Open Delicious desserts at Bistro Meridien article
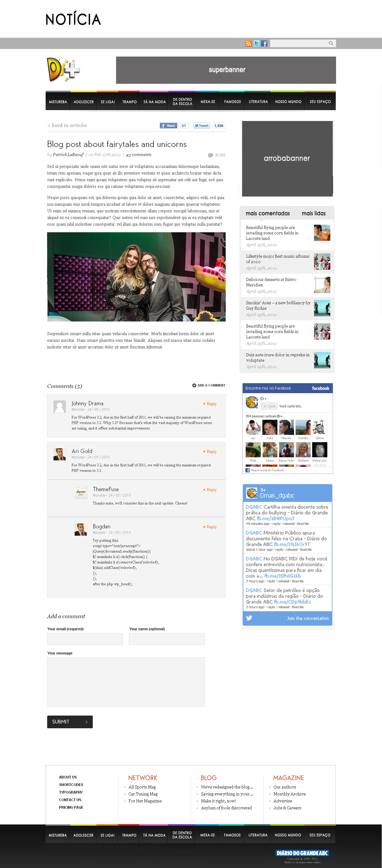This screenshot has height=868, width=382. [x=271, y=282]
